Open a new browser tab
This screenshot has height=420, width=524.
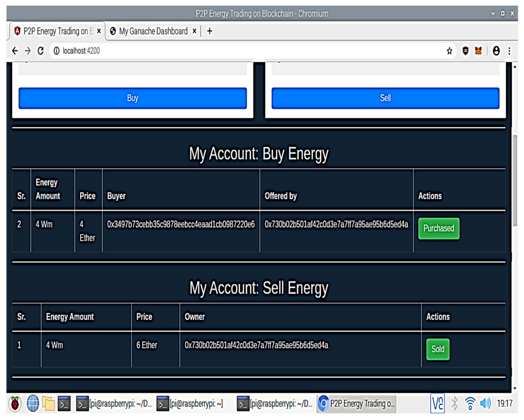210,31
